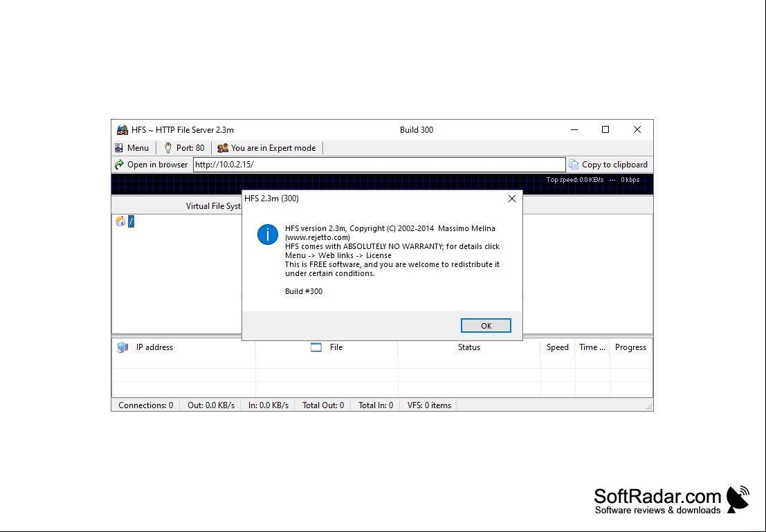Click the server URL address field
The image size is (766, 532).
[x=379, y=165]
